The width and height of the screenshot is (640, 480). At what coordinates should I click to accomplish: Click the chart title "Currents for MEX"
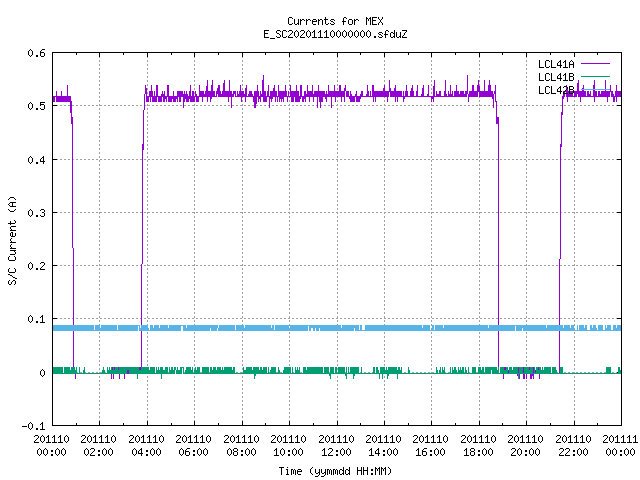[335, 21]
